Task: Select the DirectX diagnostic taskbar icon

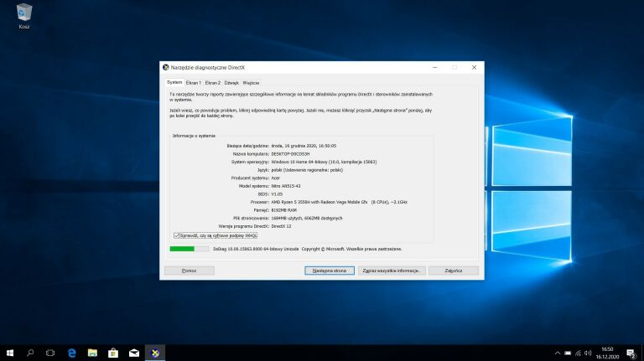Action: (155, 353)
